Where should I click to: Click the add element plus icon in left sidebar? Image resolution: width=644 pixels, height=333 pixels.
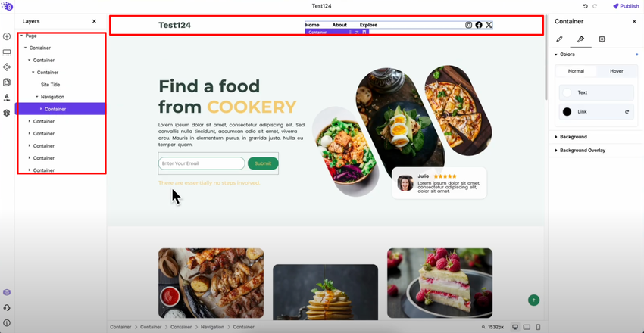click(7, 36)
